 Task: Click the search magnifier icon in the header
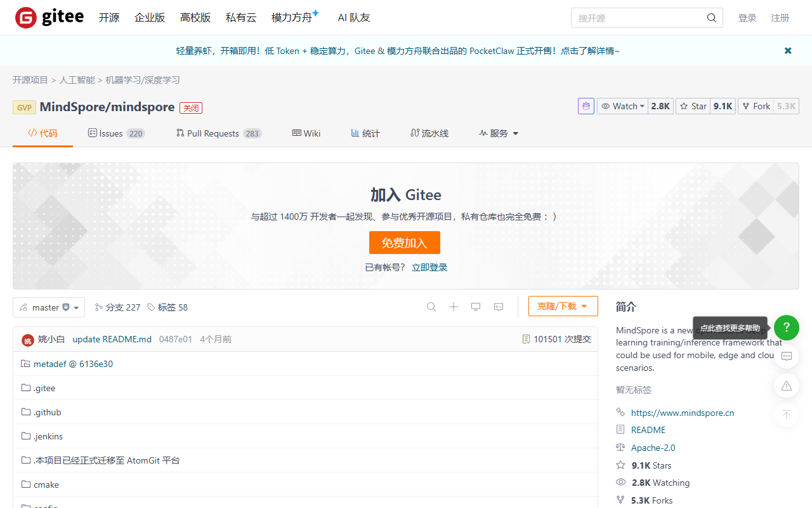click(712, 18)
